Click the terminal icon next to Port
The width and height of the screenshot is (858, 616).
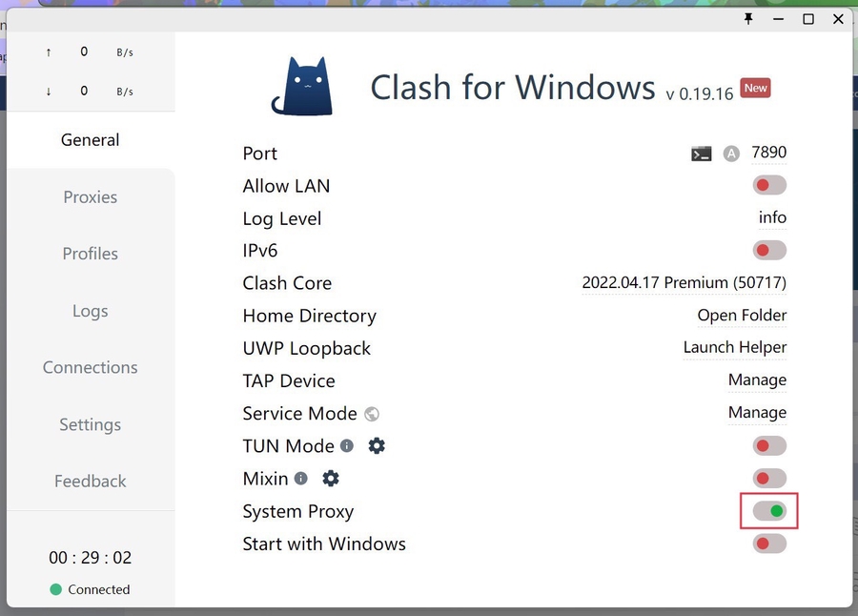(x=702, y=154)
